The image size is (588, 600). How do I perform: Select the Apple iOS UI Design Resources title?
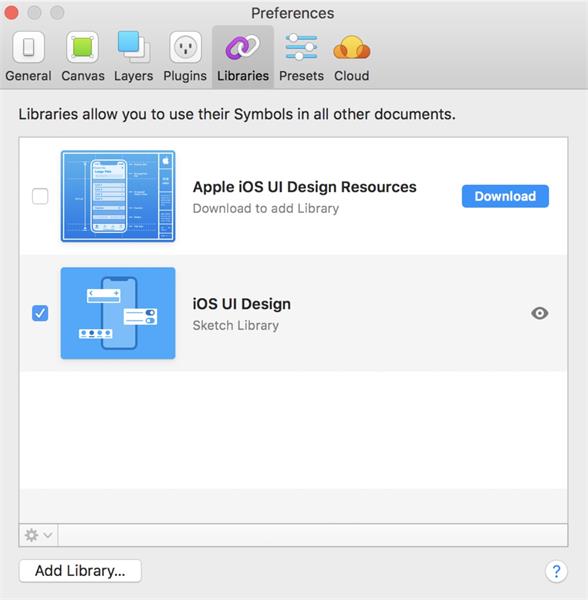[x=305, y=187]
